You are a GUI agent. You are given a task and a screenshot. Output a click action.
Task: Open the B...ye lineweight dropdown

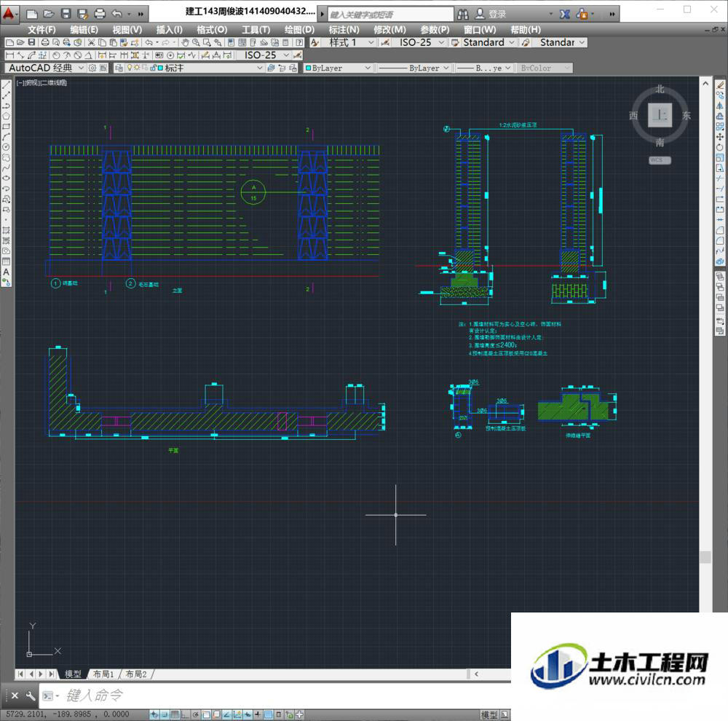pyautogui.click(x=483, y=68)
